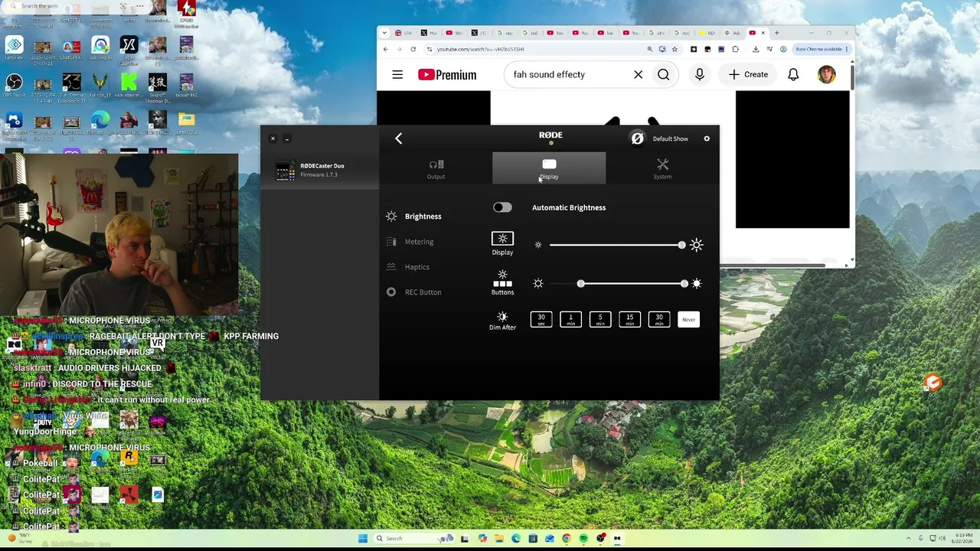Click Chrome's back navigation arrow

pos(385,49)
